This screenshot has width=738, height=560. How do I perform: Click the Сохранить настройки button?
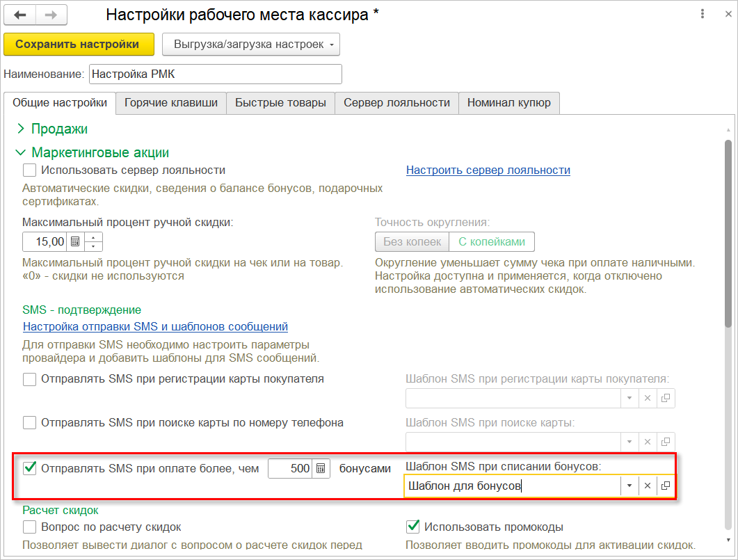(77, 45)
